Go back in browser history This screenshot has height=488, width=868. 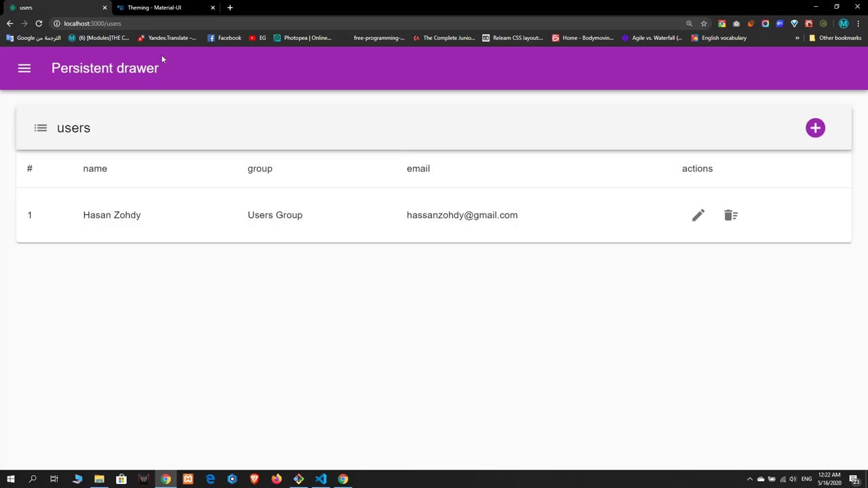pos(10,24)
